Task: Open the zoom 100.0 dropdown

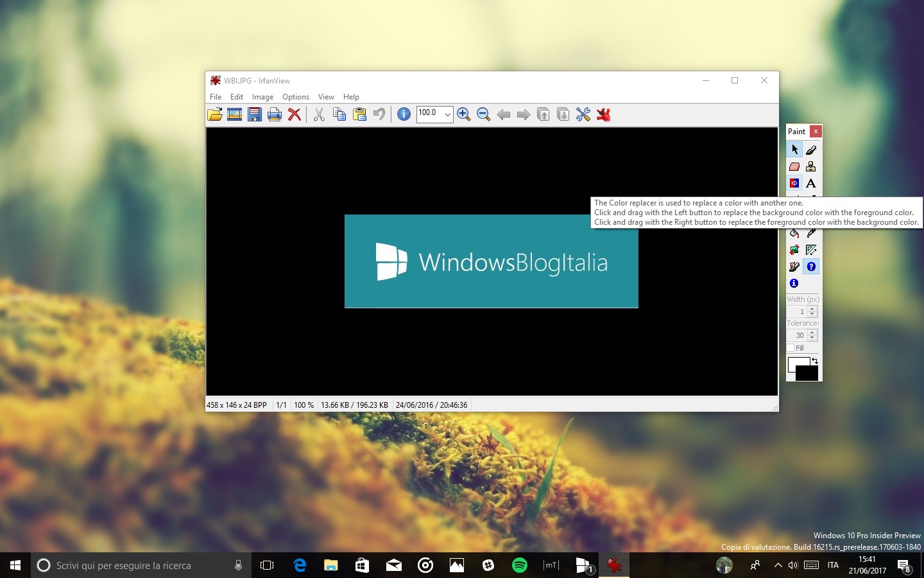Action: pos(447,114)
